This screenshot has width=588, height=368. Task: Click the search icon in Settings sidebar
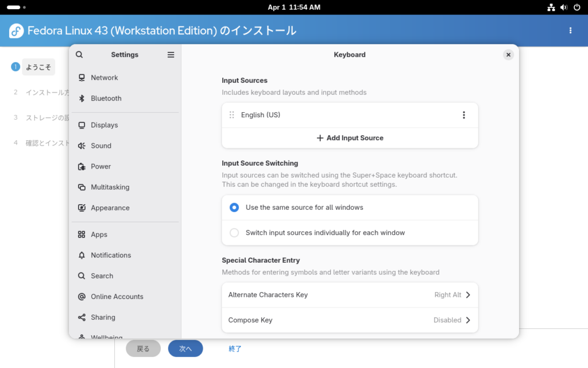pos(79,55)
